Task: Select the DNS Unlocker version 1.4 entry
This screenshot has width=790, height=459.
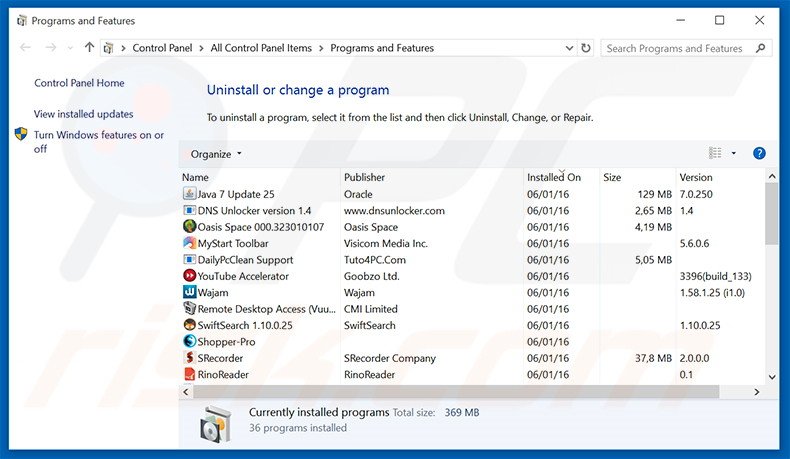Action: click(x=254, y=211)
